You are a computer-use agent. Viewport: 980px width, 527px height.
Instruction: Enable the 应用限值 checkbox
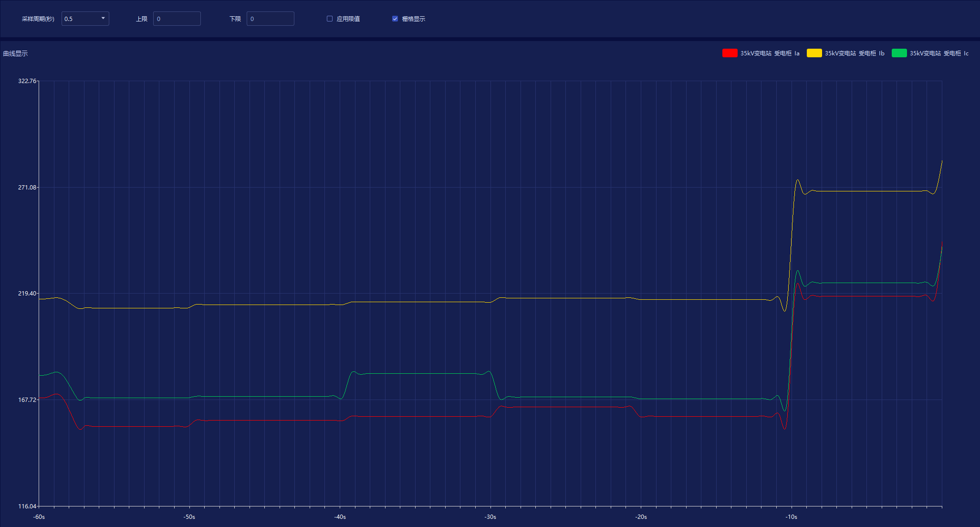[330, 19]
